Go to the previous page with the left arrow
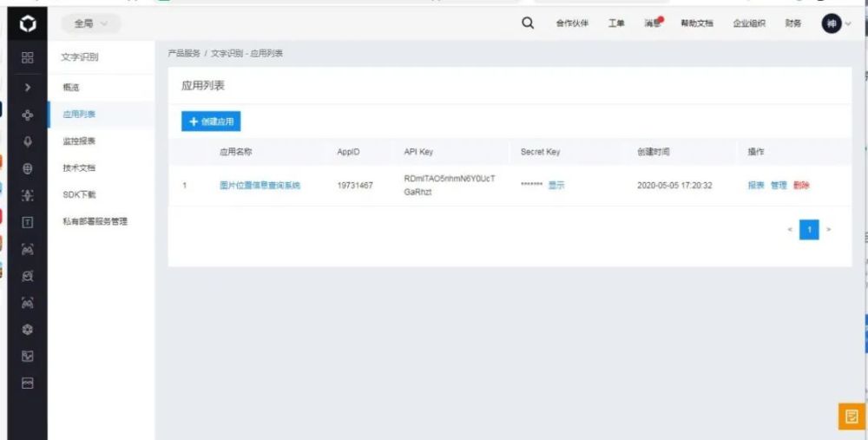 (790, 229)
